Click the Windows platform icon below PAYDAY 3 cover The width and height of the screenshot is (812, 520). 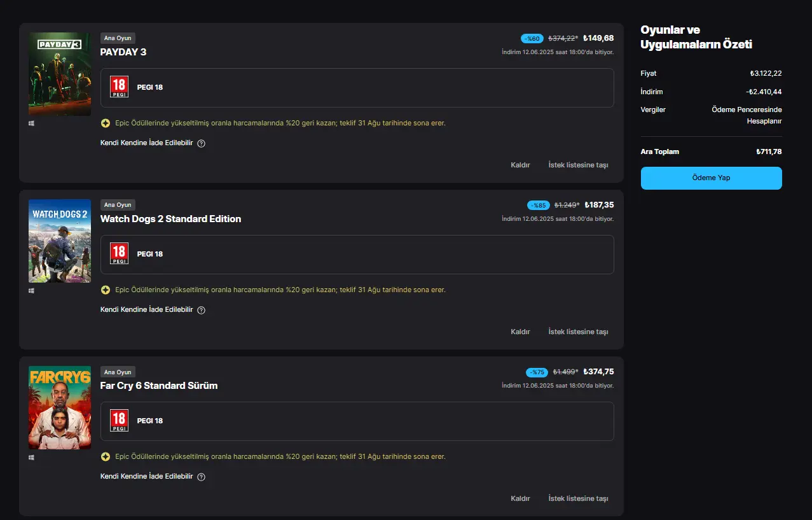(x=31, y=123)
